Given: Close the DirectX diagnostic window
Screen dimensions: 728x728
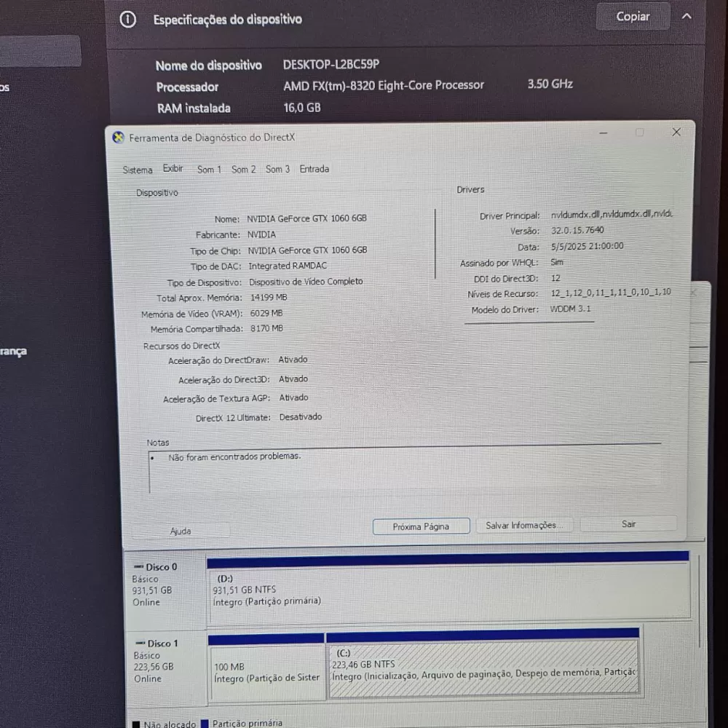Looking at the screenshot, I should coord(676,132).
